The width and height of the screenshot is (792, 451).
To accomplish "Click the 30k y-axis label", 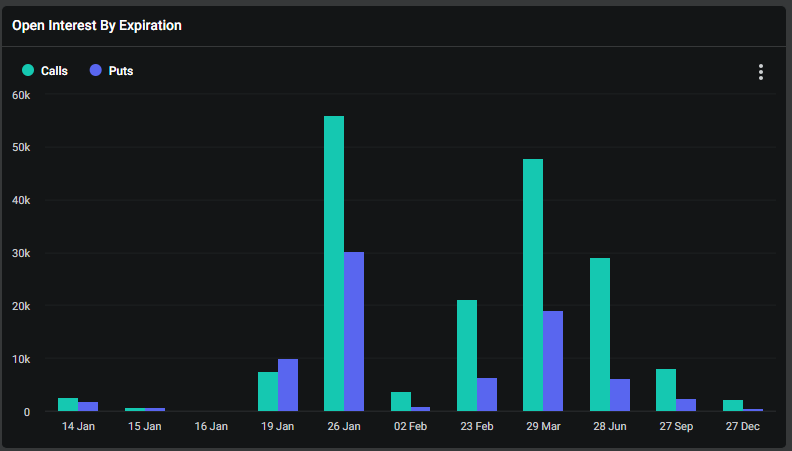I will 21,254.
